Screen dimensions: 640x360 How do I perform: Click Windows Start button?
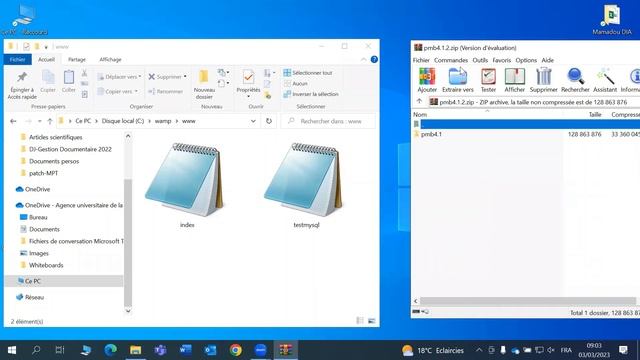(12, 350)
